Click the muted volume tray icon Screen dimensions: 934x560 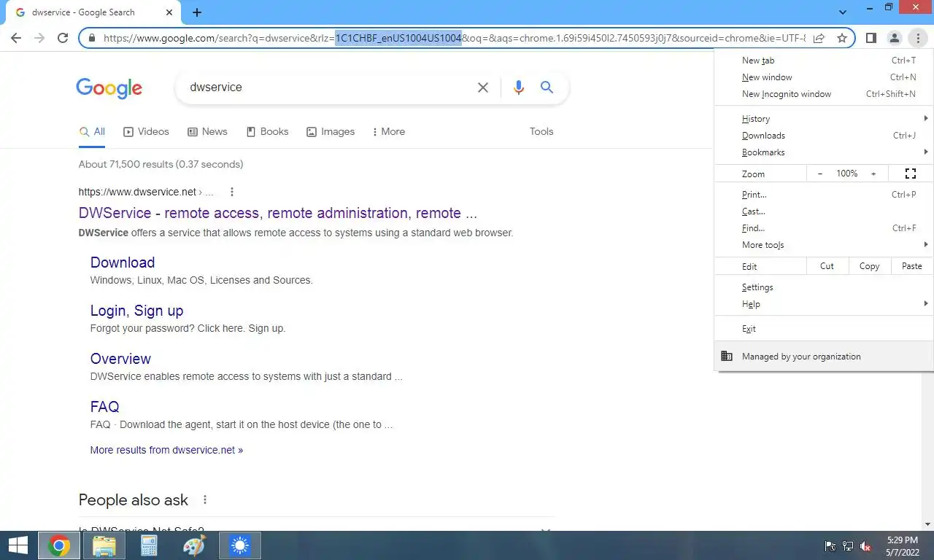pos(866,546)
